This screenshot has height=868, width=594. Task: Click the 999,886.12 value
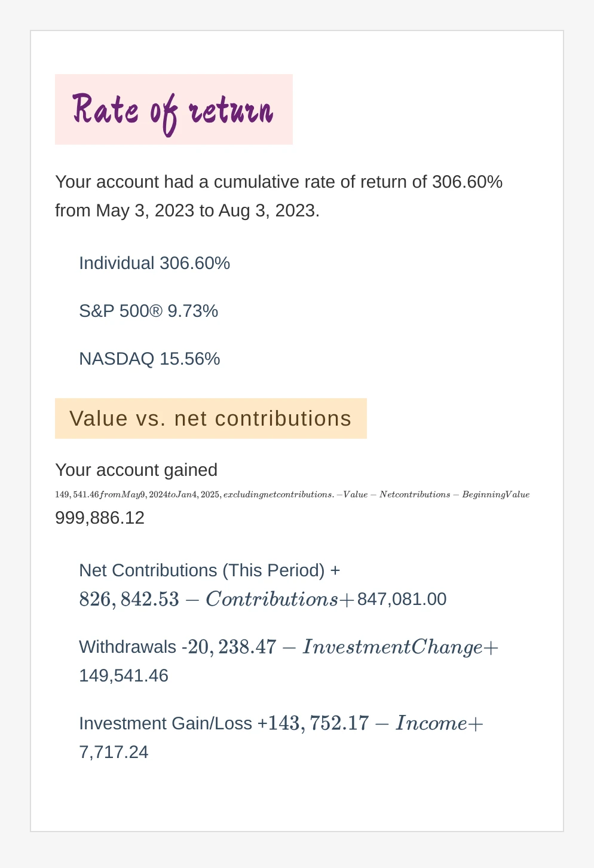[100, 518]
